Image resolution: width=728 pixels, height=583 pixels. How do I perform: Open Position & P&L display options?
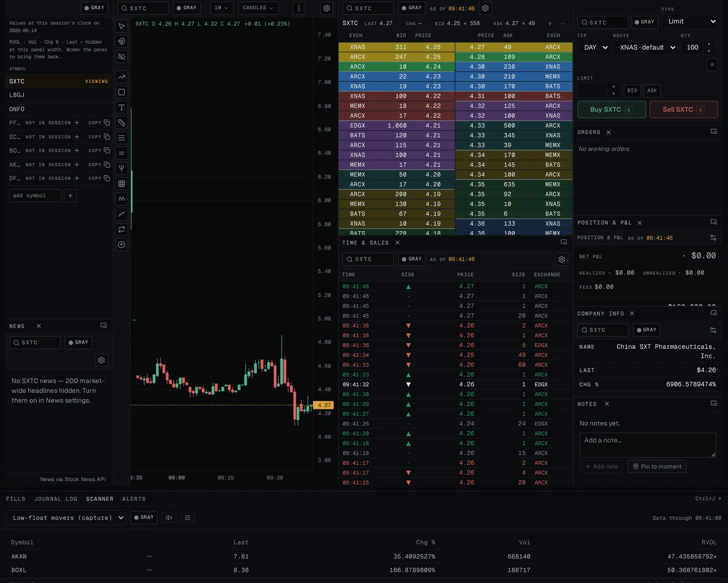(713, 237)
